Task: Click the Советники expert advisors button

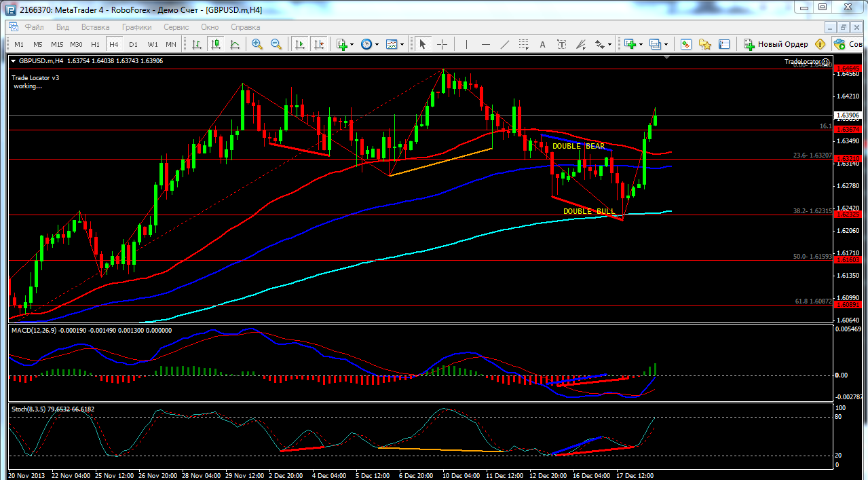Action: click(x=848, y=44)
